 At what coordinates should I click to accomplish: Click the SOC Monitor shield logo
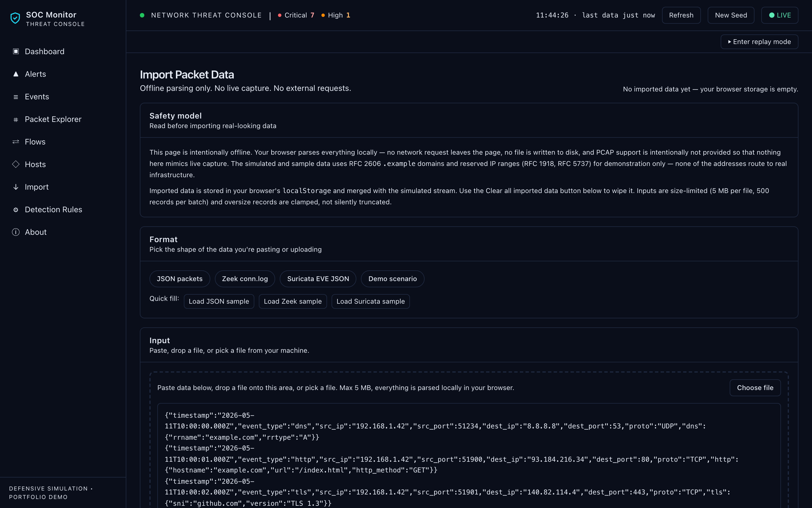(15, 18)
